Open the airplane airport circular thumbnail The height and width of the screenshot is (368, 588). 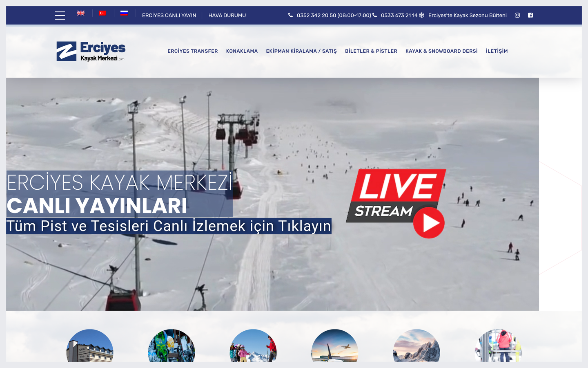(335, 346)
